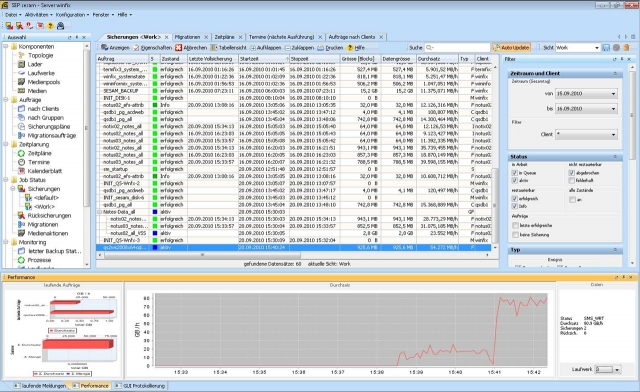Open the Client filter dropdown
This screenshot has width=640, height=392.
tap(613, 134)
